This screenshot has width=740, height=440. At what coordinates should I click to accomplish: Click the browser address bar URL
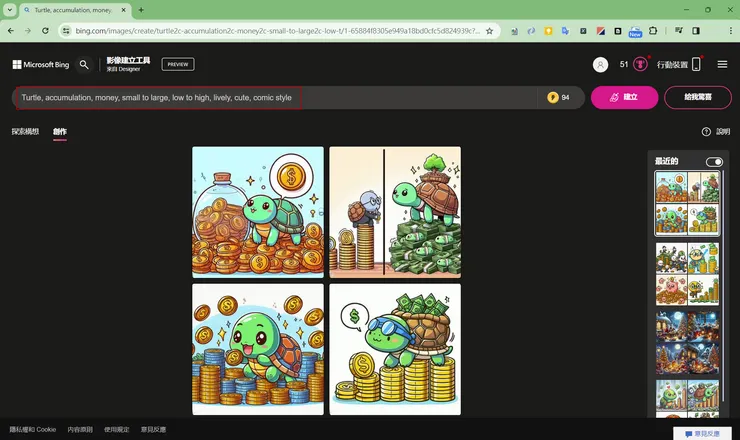click(x=278, y=31)
